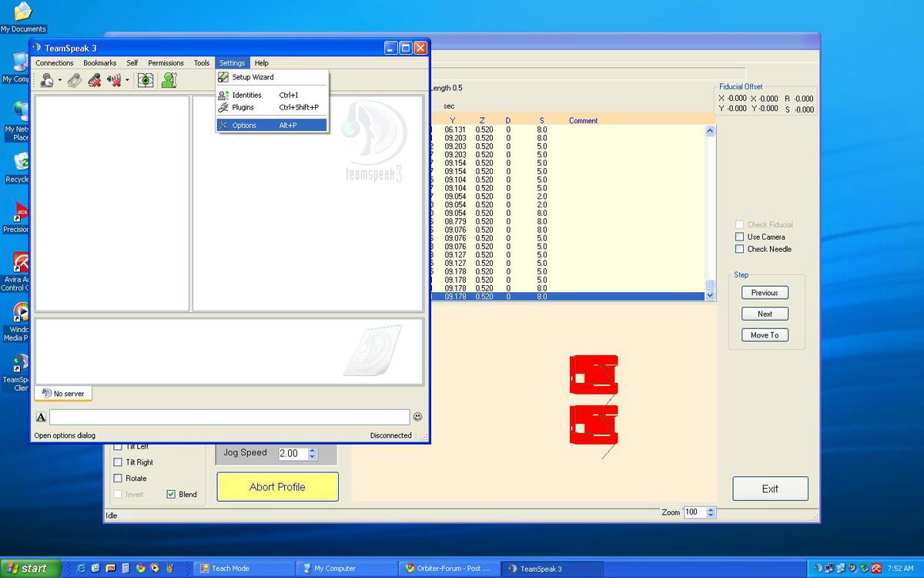Click the Jog Speed value field
This screenshot has width=924, height=578.
(x=292, y=454)
